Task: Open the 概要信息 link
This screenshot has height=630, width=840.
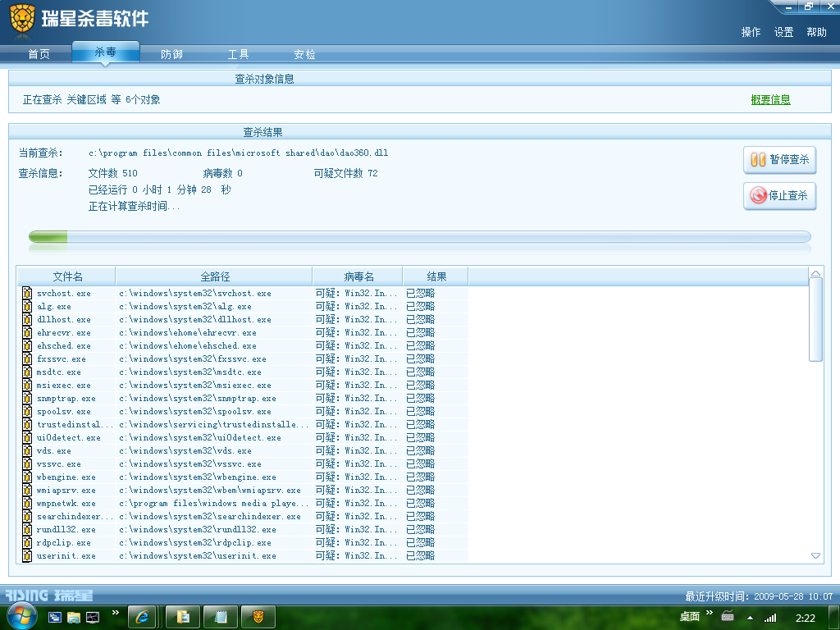Action: click(x=770, y=99)
